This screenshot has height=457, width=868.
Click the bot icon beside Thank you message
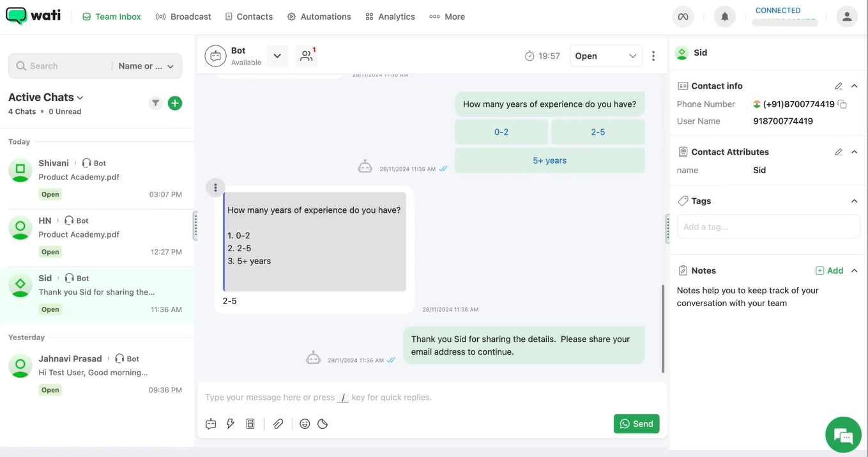pos(313,358)
